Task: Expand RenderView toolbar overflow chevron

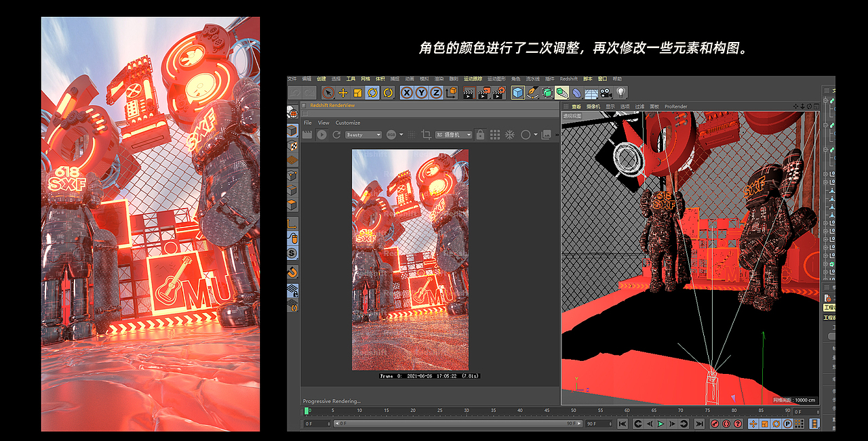Action: pos(557,135)
